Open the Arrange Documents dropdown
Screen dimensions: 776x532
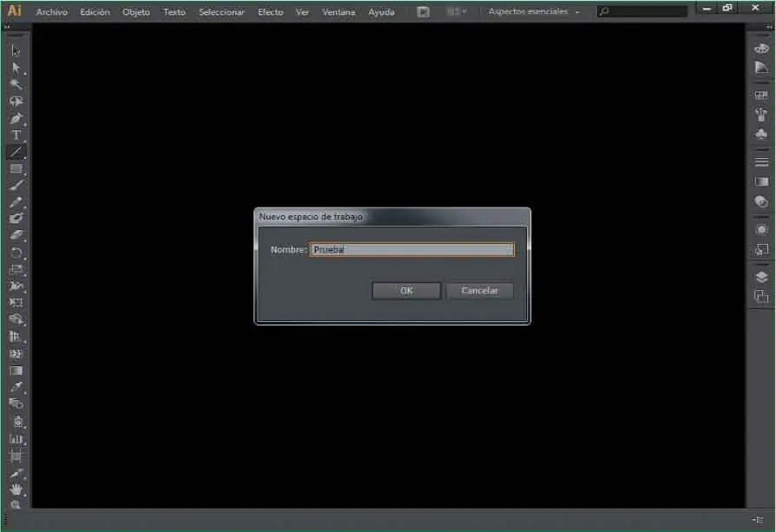[x=457, y=11]
